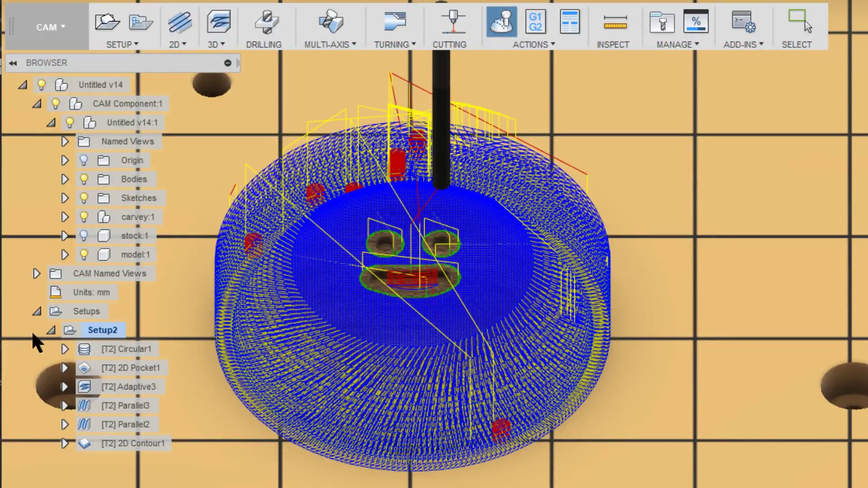Open the 3D dropdown menu
Screen dimensions: 868x488
click(217, 44)
